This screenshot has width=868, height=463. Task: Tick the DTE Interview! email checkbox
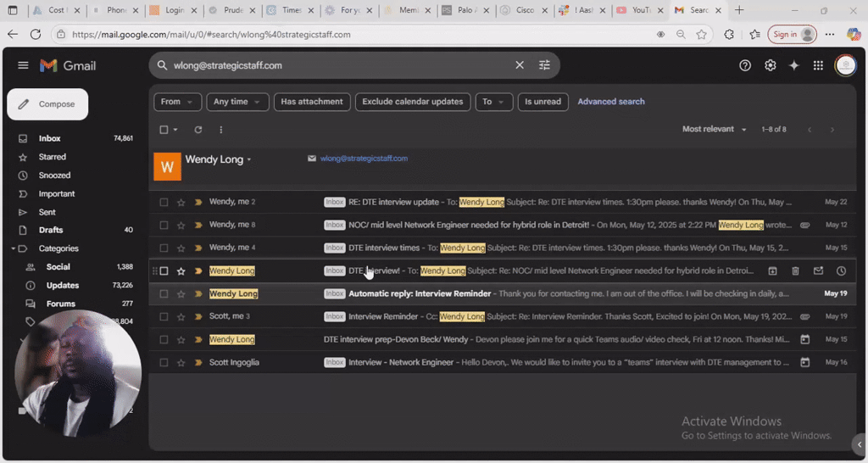pyautogui.click(x=164, y=271)
